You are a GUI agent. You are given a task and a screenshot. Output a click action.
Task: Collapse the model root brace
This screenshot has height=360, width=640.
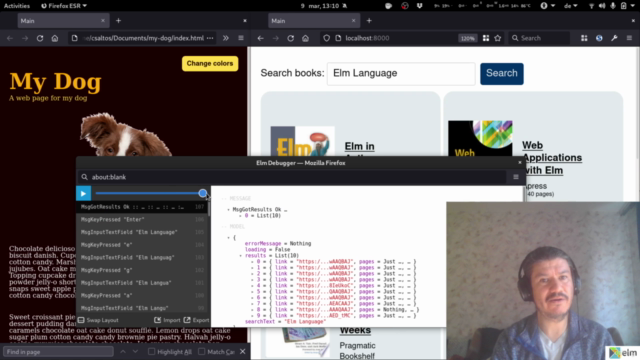coord(228,238)
